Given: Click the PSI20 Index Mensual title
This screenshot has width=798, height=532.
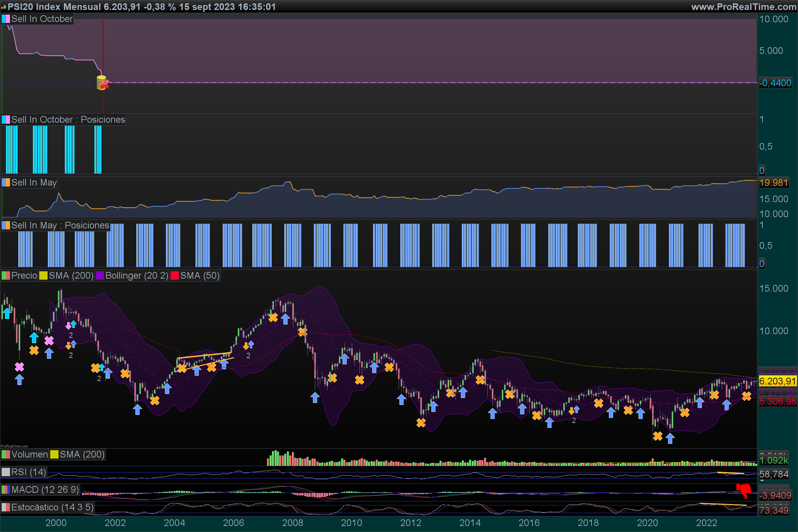Looking at the screenshot, I should pyautogui.click(x=54, y=7).
